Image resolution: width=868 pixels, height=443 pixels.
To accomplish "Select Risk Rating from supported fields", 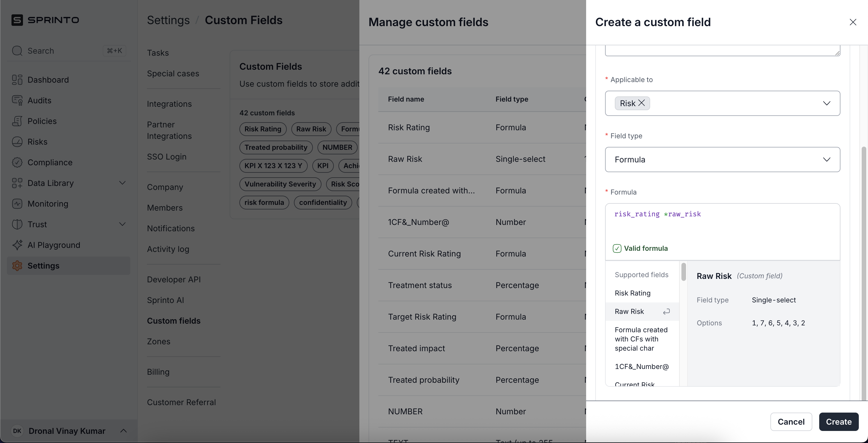I will (x=632, y=293).
